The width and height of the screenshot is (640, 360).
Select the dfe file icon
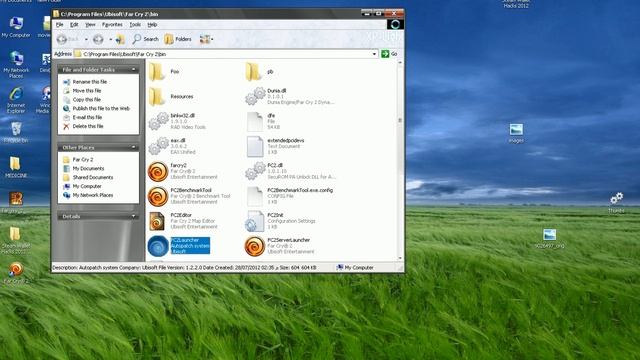[x=255, y=121]
